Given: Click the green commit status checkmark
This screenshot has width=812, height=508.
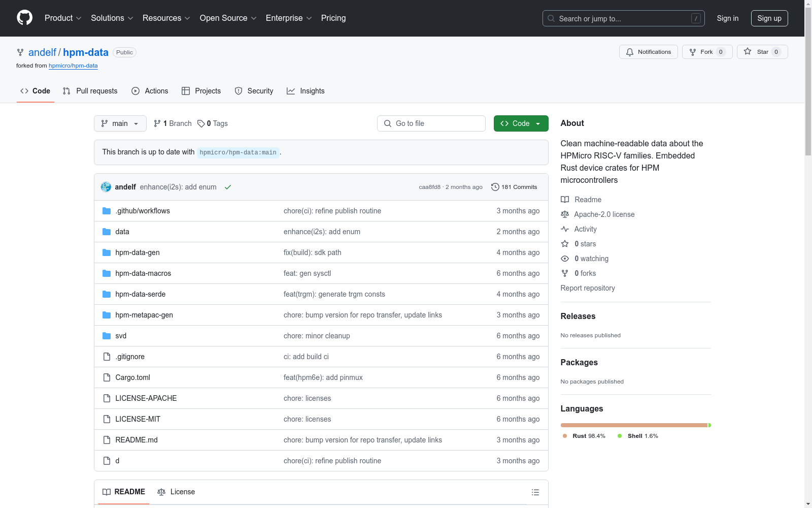Looking at the screenshot, I should (x=228, y=187).
